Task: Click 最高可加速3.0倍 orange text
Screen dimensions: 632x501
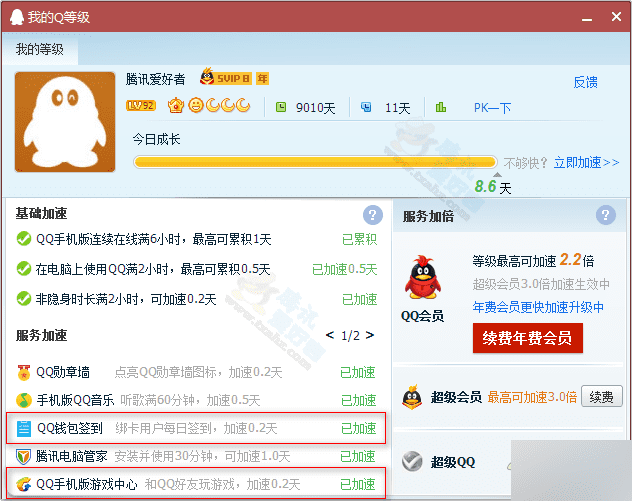Action: (x=532, y=397)
